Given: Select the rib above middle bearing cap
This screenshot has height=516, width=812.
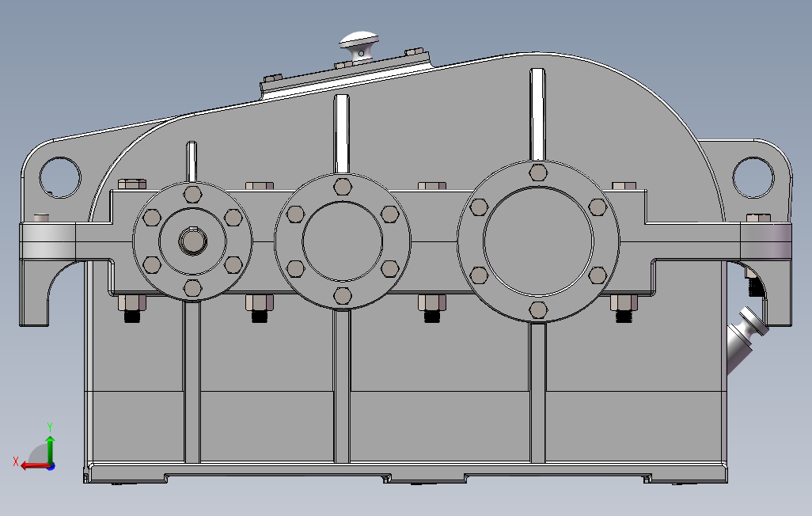Looking at the screenshot, I should coord(341,134).
